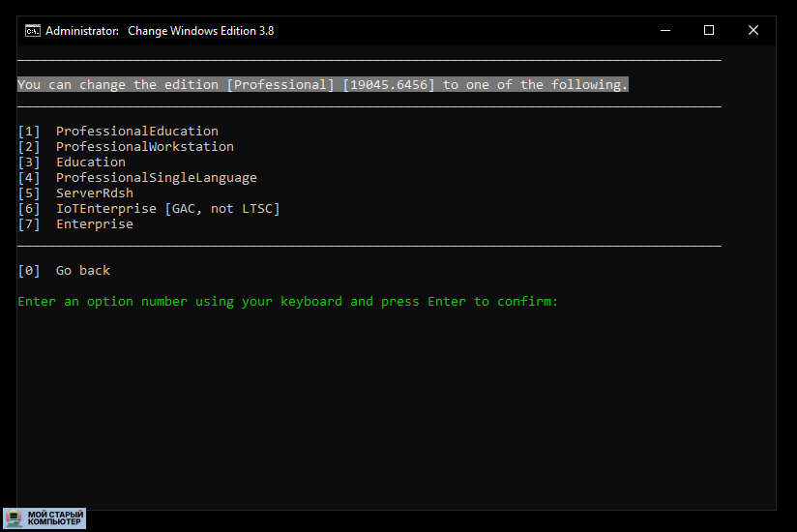Close the Change Windows Edition window
797x532 pixels.
click(753, 30)
